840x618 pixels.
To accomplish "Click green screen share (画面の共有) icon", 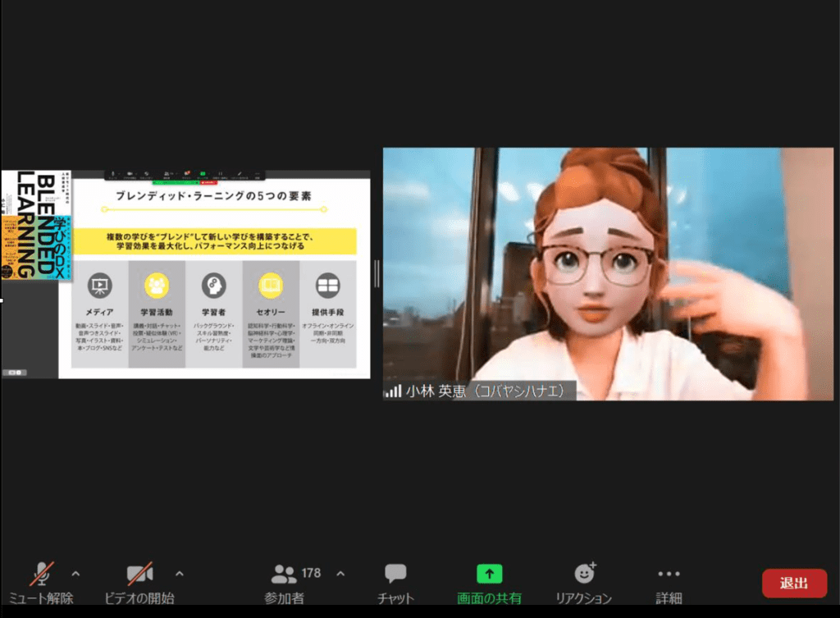I will click(489, 574).
